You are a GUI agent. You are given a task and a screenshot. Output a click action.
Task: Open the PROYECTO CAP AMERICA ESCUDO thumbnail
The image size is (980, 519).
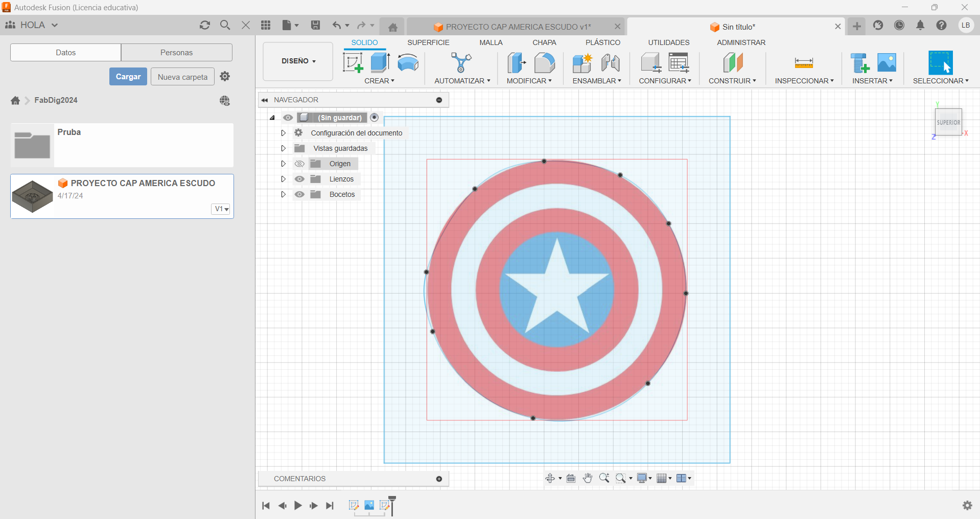[32, 196]
